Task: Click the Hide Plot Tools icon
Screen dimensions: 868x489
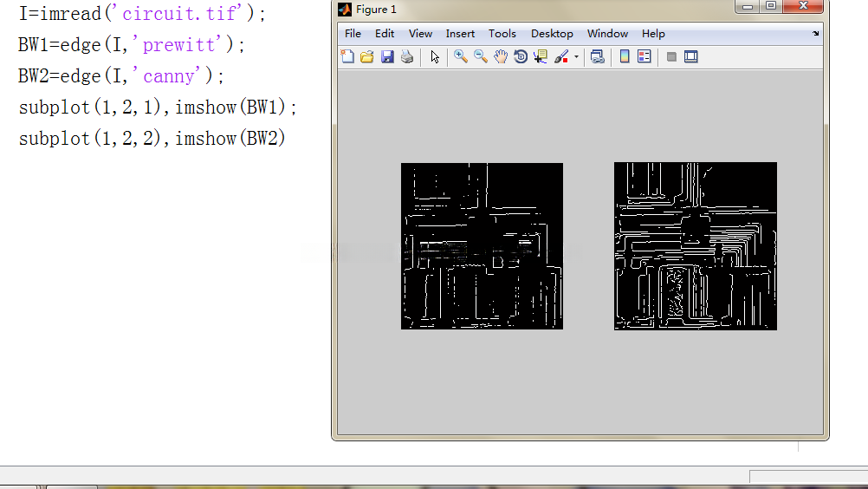Action: [x=671, y=56]
